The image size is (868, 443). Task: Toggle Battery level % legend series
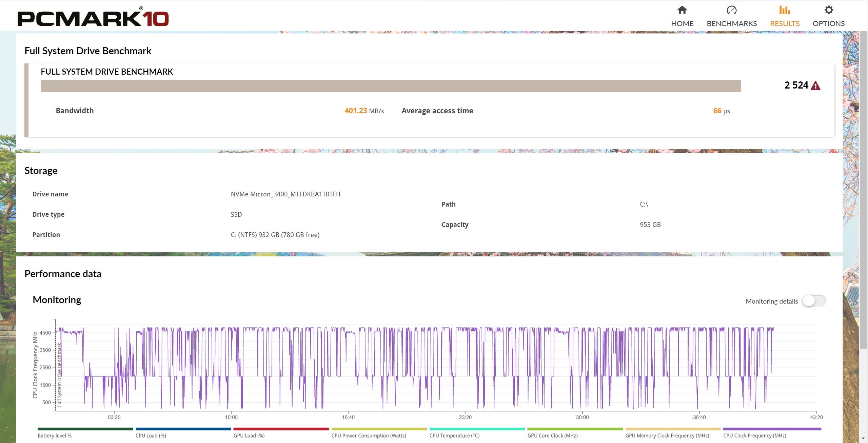pos(85,432)
